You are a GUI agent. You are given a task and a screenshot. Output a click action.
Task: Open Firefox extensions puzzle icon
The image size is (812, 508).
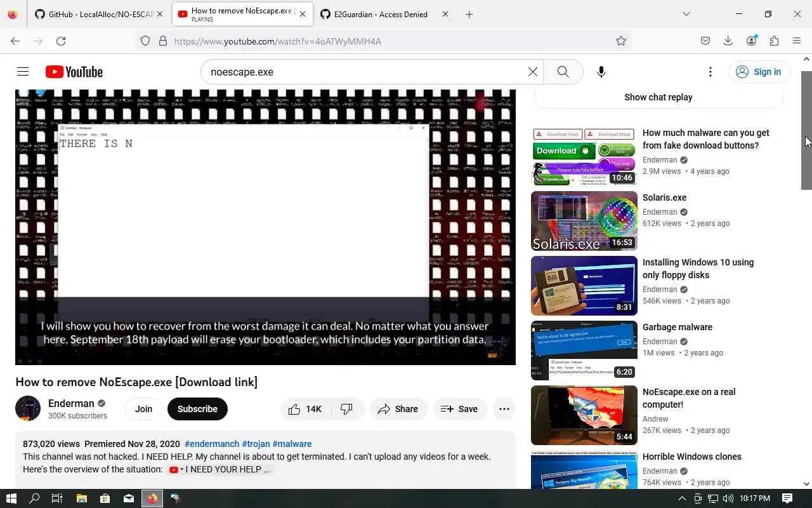[x=774, y=41]
